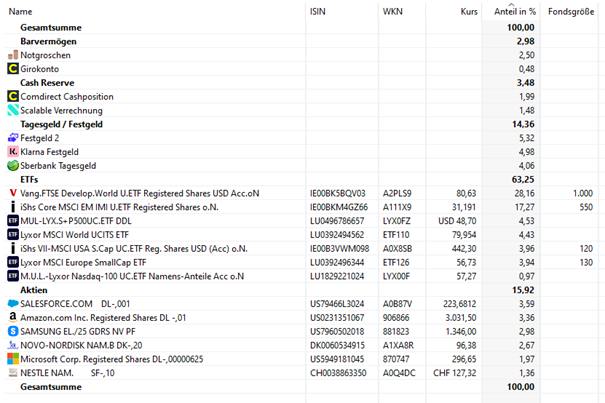Click the Notgroschen piggy-bank icon
605x403 pixels.
pos(13,55)
